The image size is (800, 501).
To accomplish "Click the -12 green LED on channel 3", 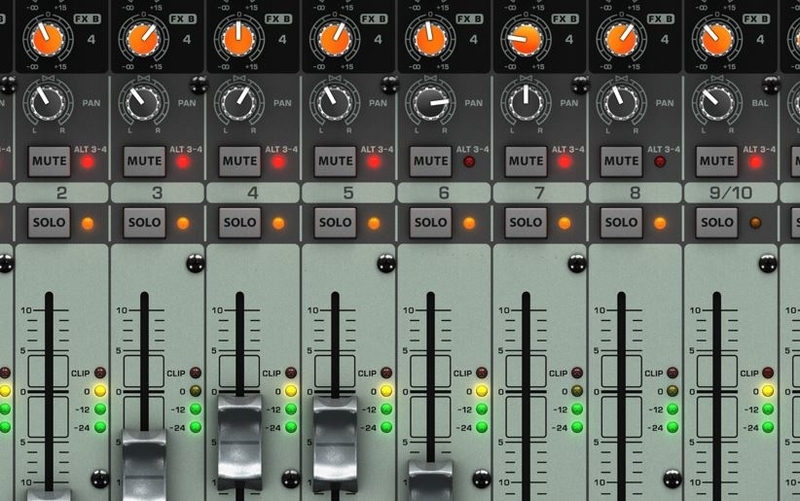I will (x=195, y=409).
